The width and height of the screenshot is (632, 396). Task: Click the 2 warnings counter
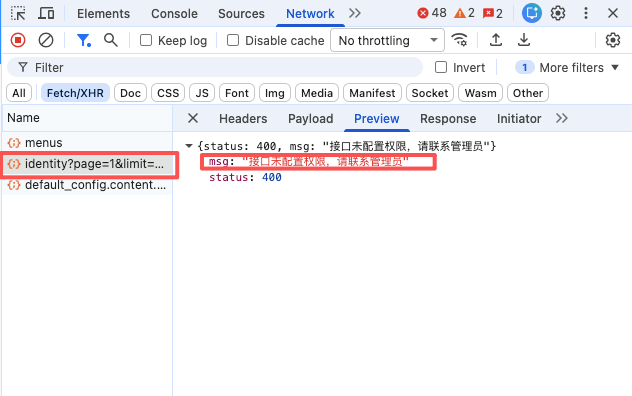[464, 13]
